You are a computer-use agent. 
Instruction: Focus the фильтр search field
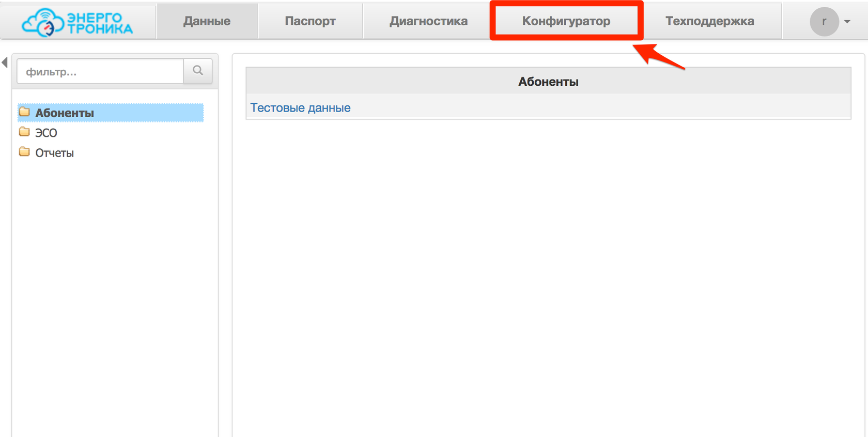(100, 71)
